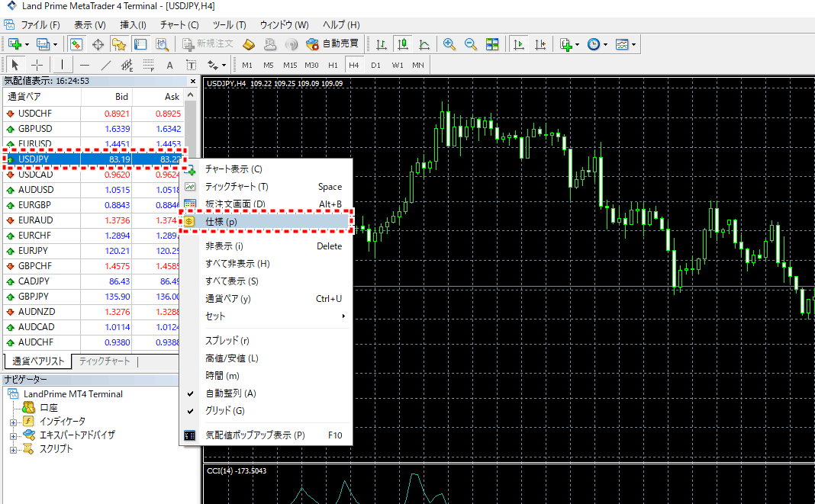Switch chart to line chart style
The image size is (815, 504).
pyautogui.click(x=424, y=44)
